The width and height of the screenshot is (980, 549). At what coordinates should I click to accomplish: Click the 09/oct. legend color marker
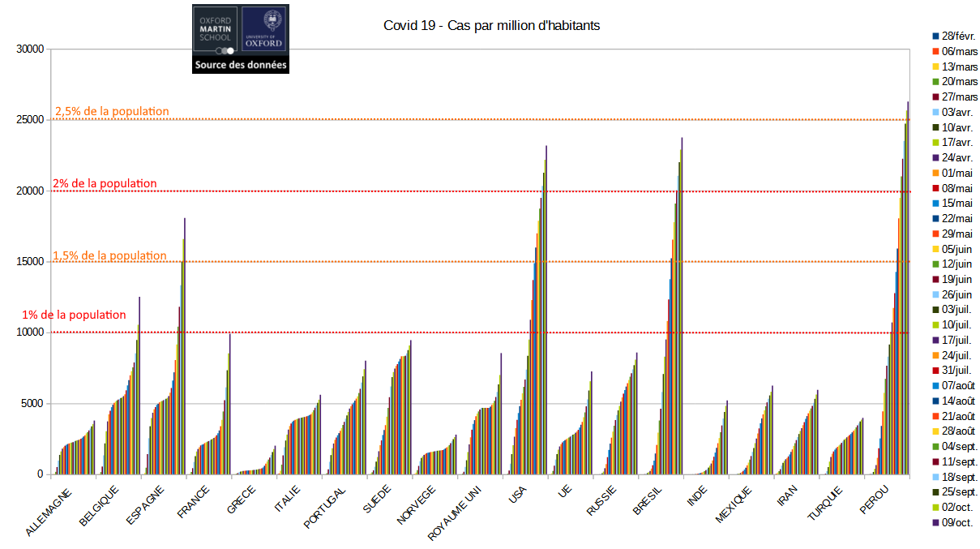pos(935,523)
